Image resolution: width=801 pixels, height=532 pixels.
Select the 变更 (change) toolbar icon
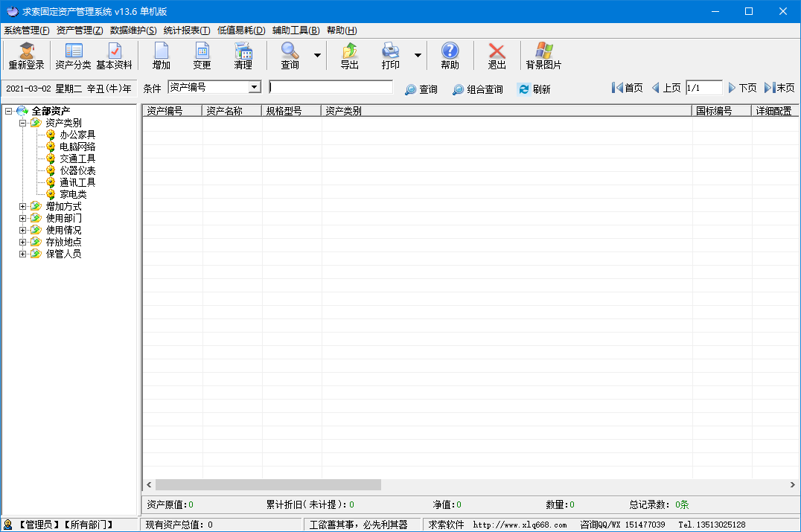[202, 56]
